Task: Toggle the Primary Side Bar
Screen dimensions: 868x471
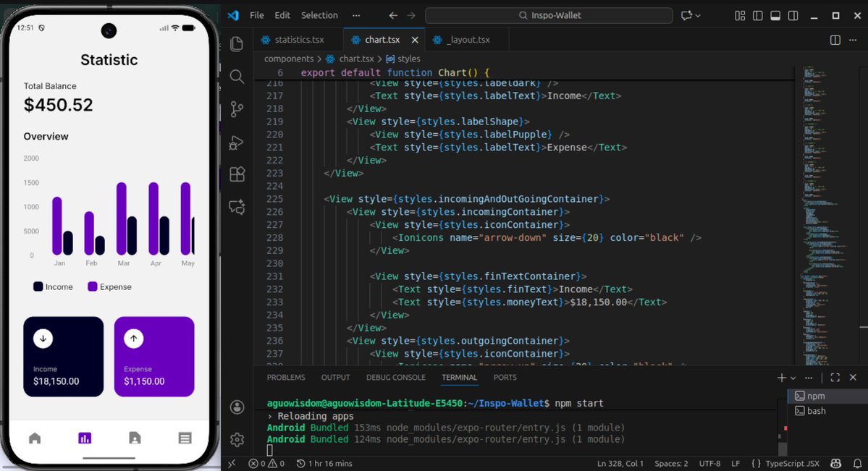Action: click(x=758, y=15)
